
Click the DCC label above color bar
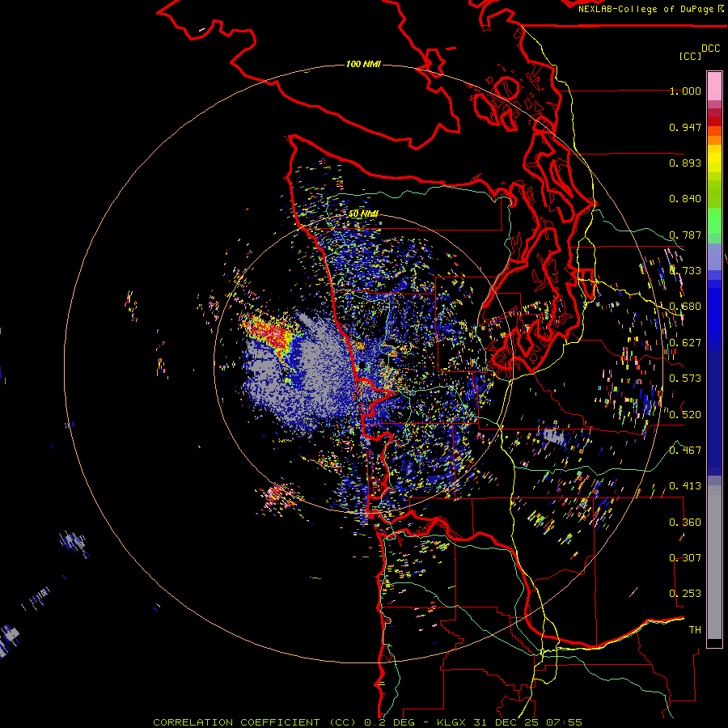(x=710, y=49)
